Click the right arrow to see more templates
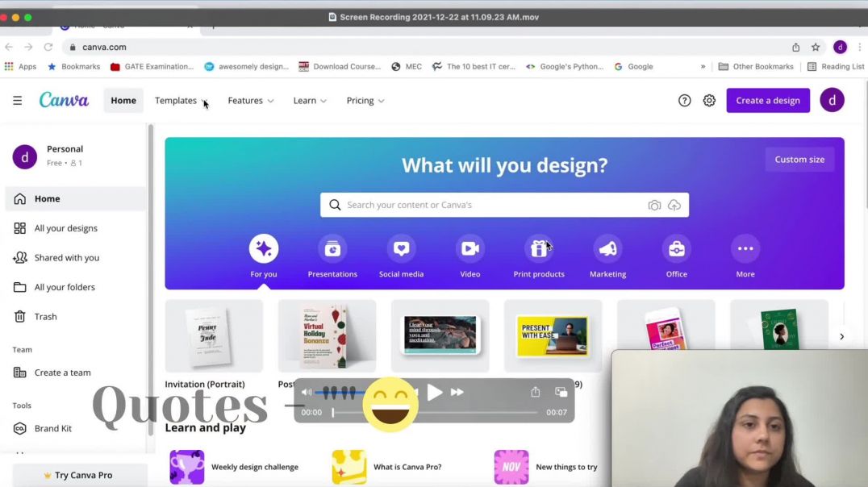 tap(841, 336)
